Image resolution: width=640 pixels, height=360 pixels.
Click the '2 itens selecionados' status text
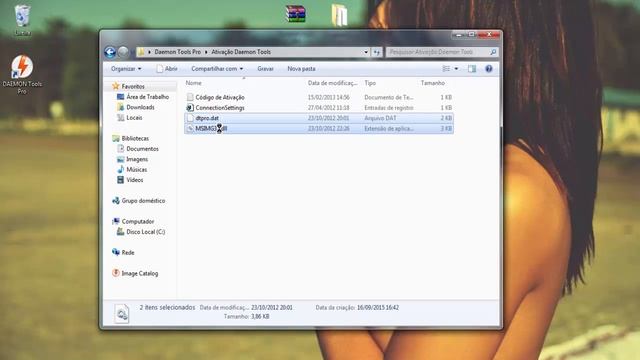167,307
